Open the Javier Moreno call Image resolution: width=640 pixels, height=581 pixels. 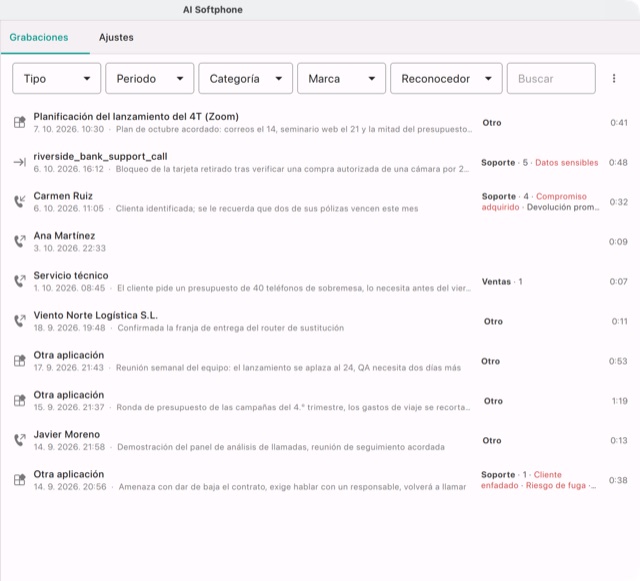[67, 434]
